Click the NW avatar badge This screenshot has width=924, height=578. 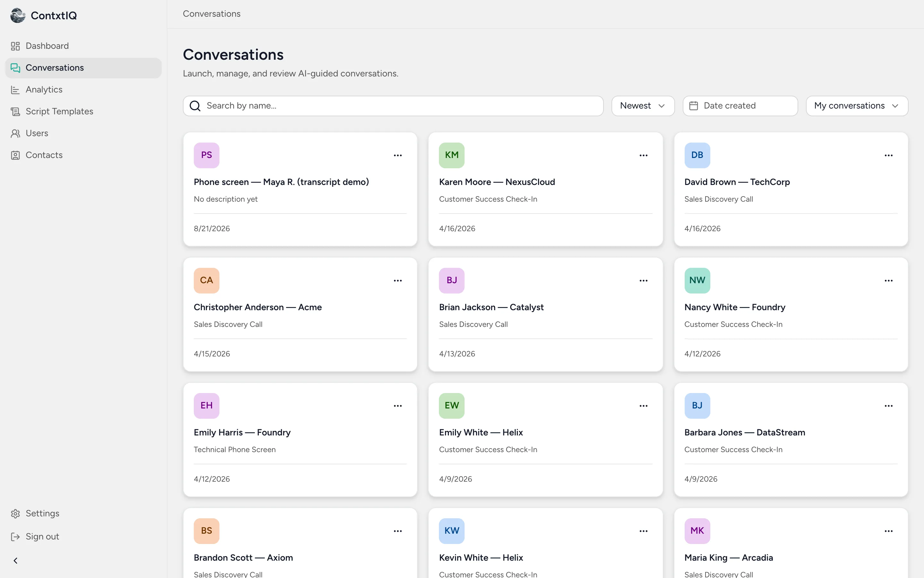pos(697,281)
